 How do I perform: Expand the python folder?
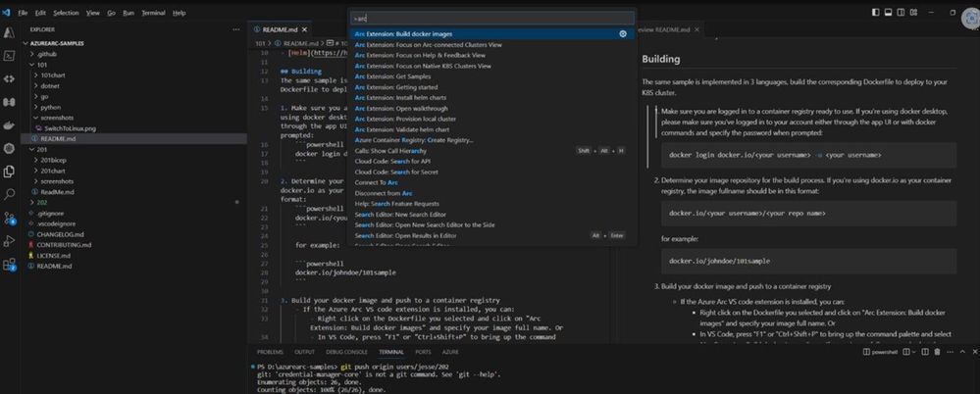[51, 108]
